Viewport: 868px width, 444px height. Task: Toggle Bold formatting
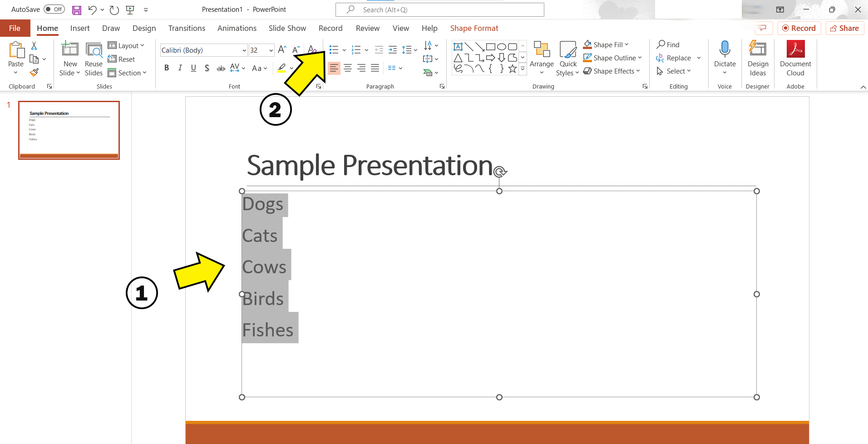(x=167, y=68)
